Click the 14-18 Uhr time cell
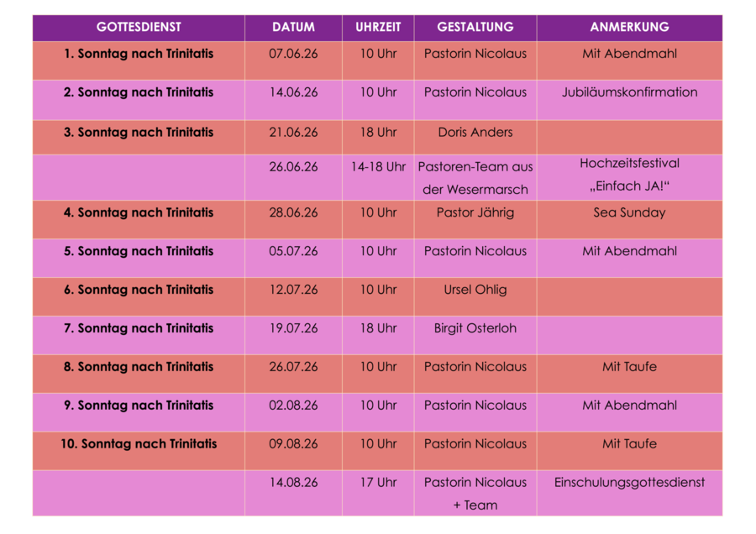756x534 pixels. click(378, 177)
